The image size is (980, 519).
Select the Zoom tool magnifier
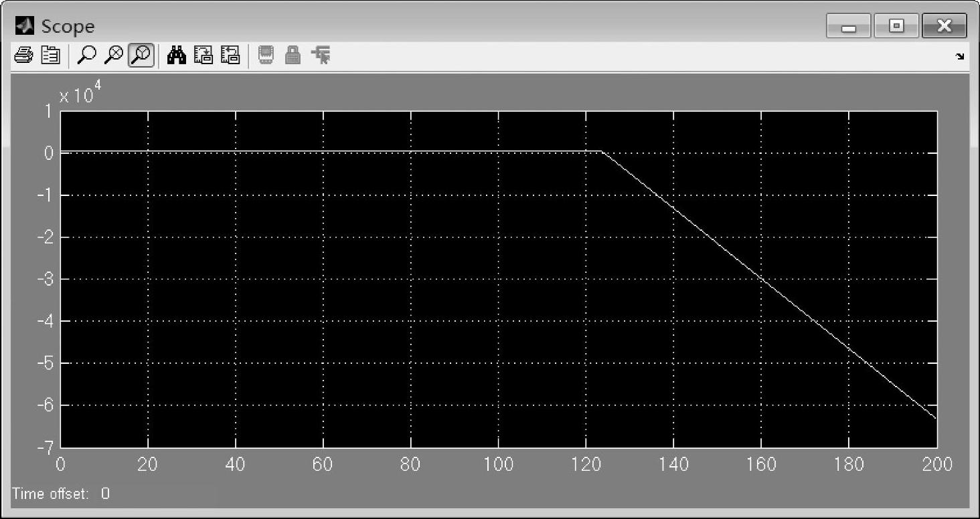point(86,56)
